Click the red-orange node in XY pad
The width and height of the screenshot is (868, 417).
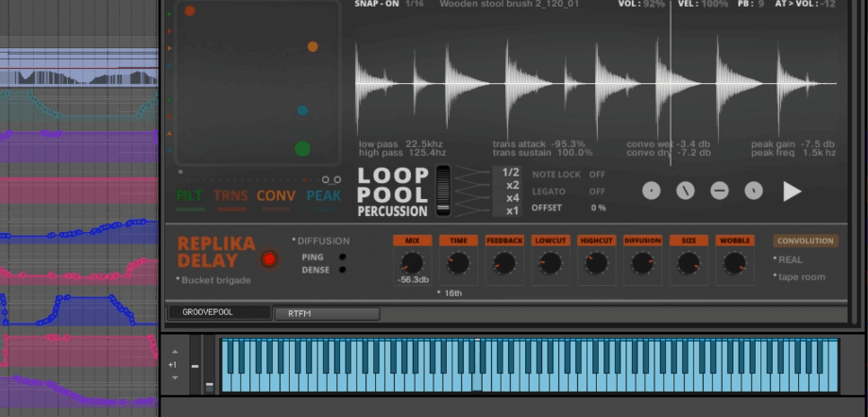pos(189,11)
